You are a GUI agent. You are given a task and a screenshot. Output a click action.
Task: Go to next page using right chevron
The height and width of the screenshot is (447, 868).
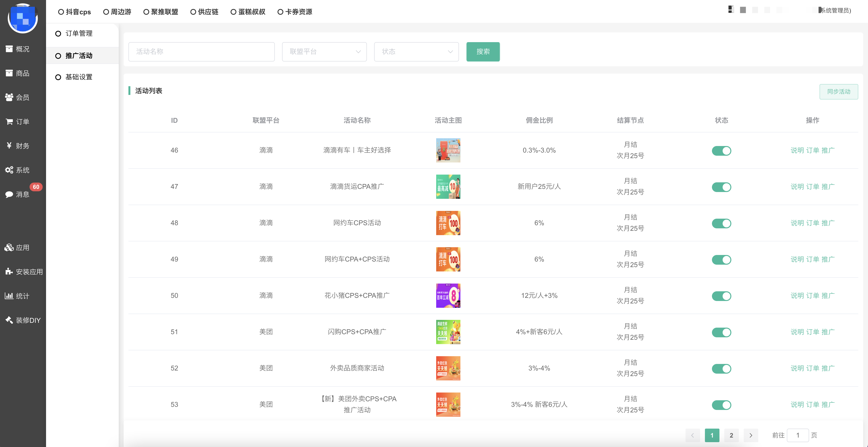point(751,435)
